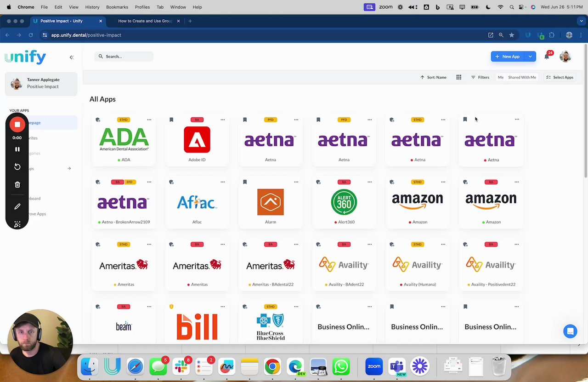The image size is (588, 382).
Task: Open three-dot menu on Alert360 card
Action: 369,182
